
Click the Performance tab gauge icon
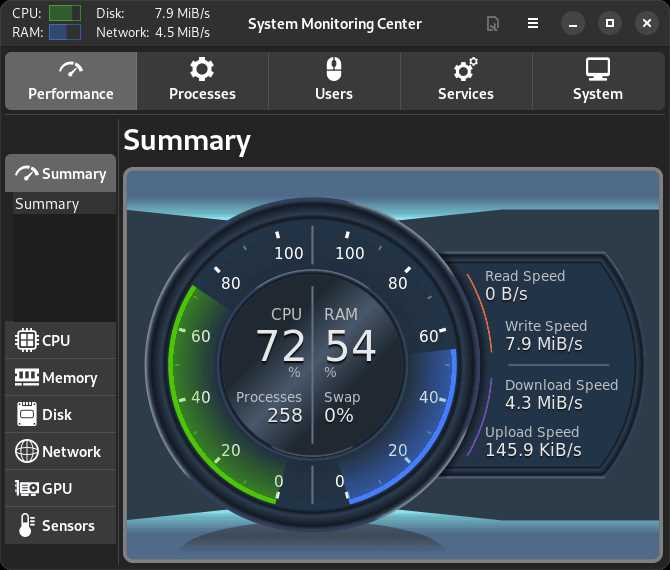pyautogui.click(x=71, y=69)
